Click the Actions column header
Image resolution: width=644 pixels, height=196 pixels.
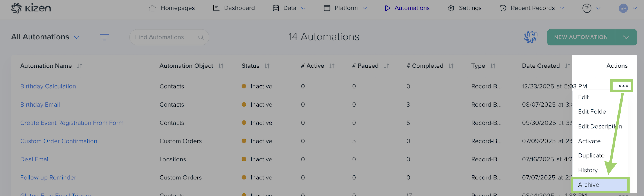[617, 66]
